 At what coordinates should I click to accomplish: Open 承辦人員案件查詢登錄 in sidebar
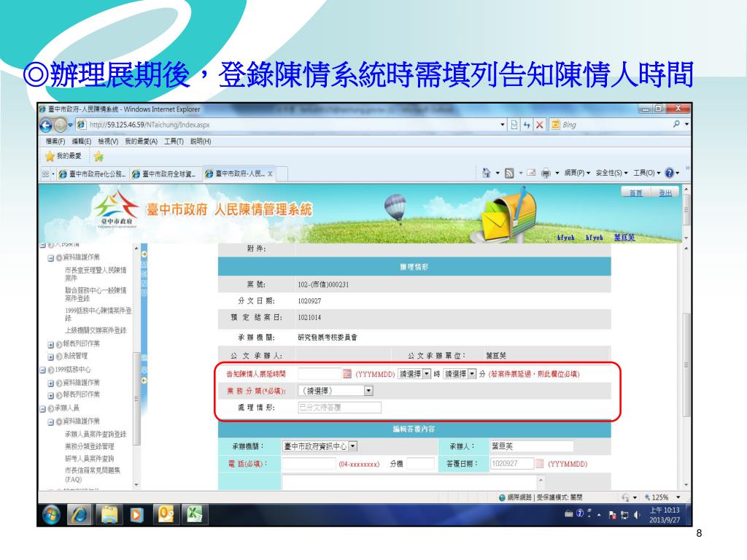[x=96, y=434]
